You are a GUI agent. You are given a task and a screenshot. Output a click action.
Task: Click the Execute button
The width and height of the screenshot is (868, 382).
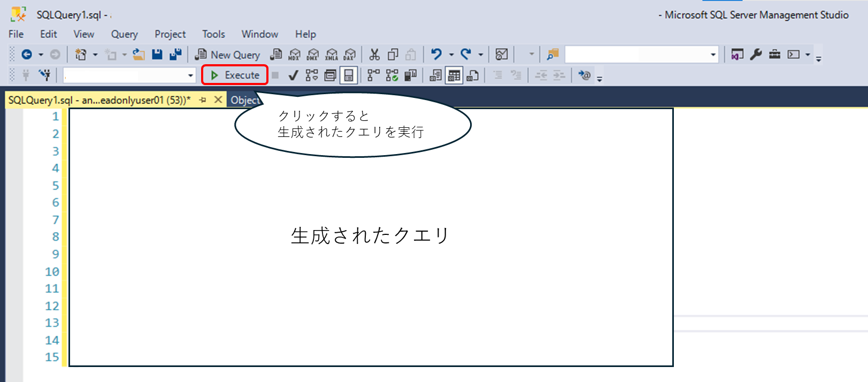click(235, 75)
